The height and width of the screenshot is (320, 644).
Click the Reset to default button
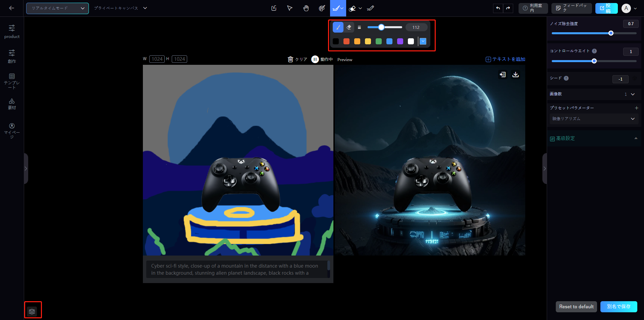[x=576, y=307]
